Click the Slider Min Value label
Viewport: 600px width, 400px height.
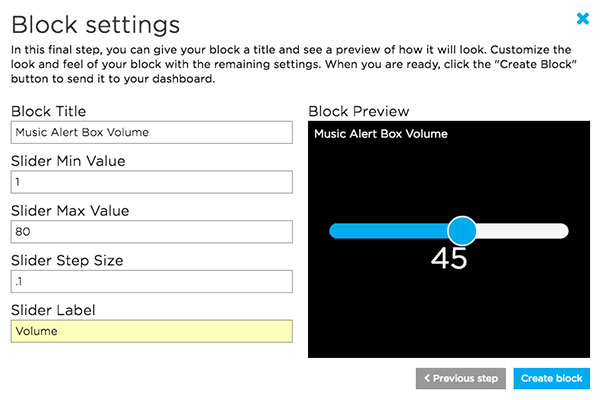[67, 161]
